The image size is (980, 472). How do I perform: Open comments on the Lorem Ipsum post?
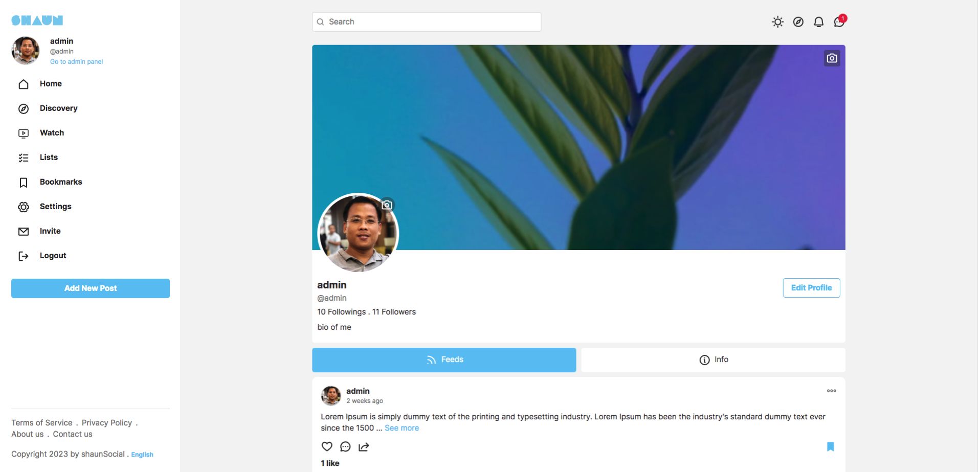pyautogui.click(x=345, y=446)
